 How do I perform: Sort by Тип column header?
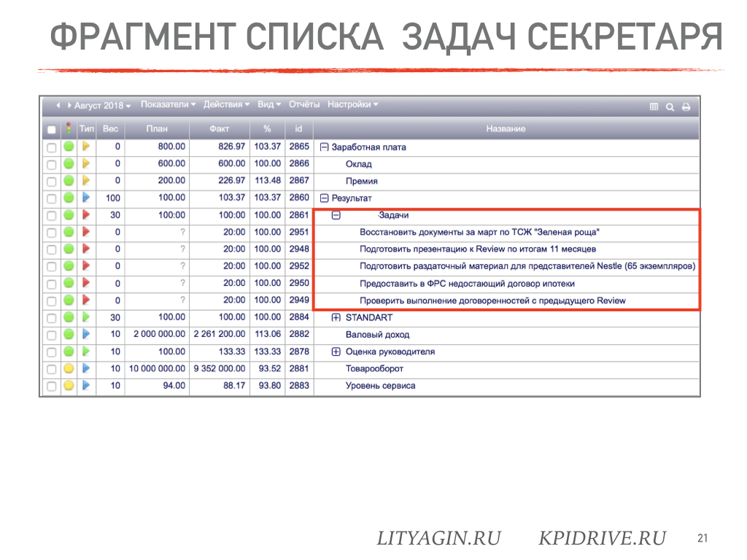click(x=87, y=128)
